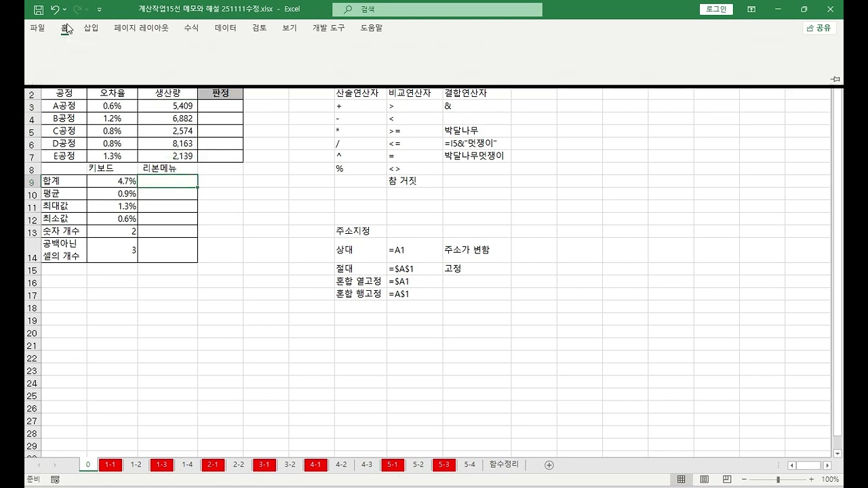The height and width of the screenshot is (488, 868).
Task: Switch to sheet tab 함수정리
Action: [504, 465]
